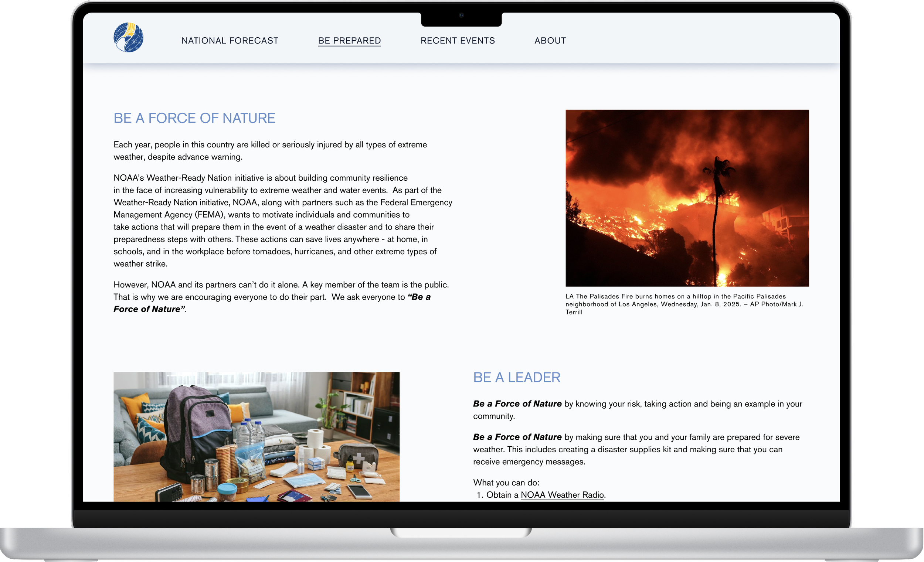Go to Recent Events page
This screenshot has width=924, height=562.
(x=458, y=41)
